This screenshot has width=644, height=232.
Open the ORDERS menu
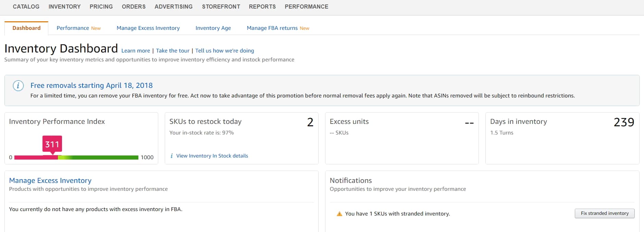point(134,7)
